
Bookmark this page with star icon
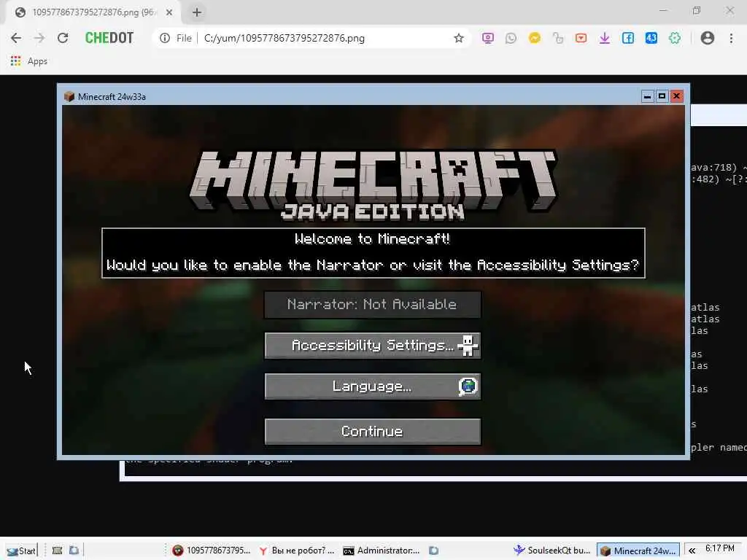click(x=458, y=38)
